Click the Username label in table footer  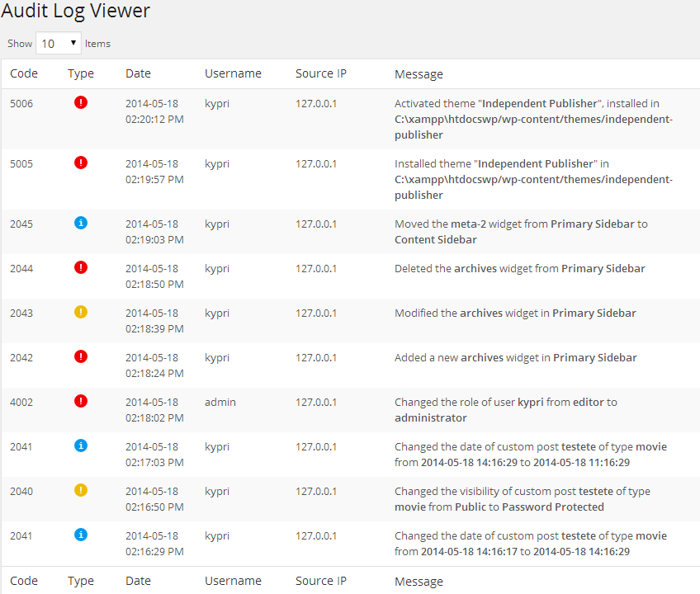pyautogui.click(x=233, y=581)
